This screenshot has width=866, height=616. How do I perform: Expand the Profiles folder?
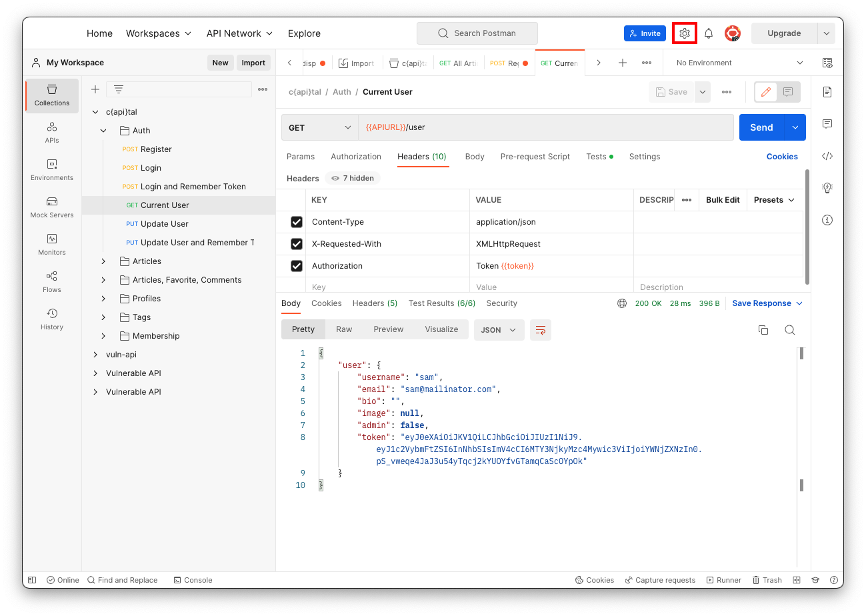(x=103, y=299)
